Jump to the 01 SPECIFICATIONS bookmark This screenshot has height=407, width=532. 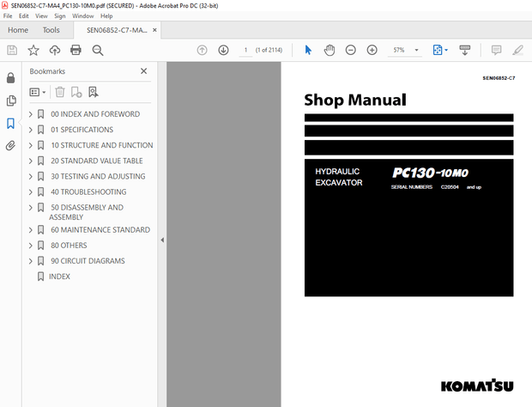[x=82, y=130]
